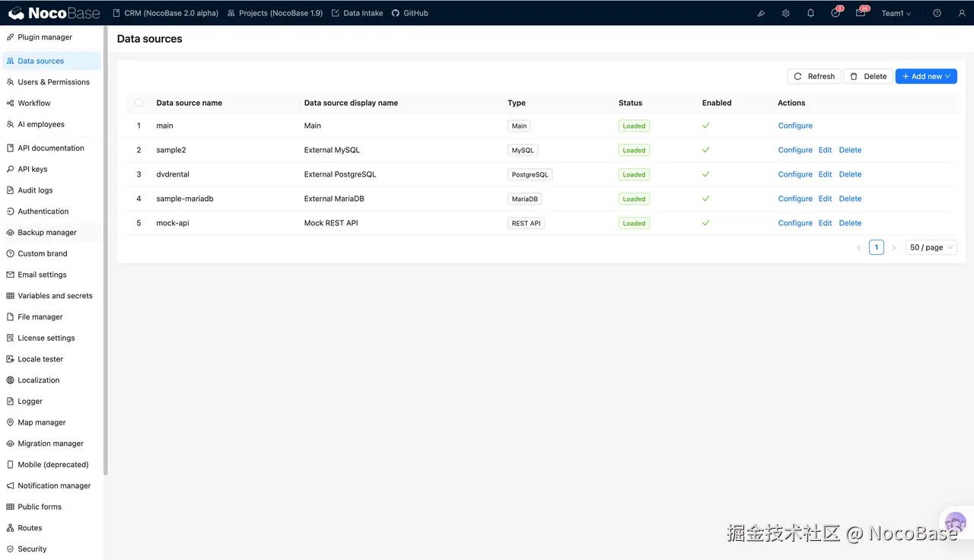Refresh the data sources list
974x560 pixels.
point(814,76)
